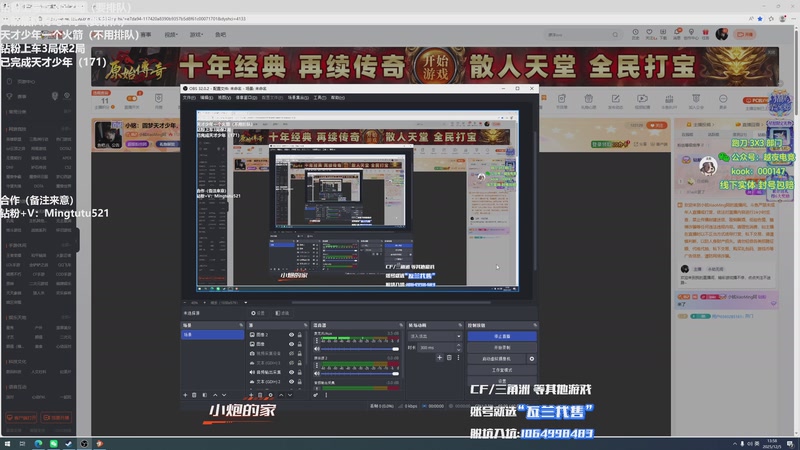Add a source with the plus icon in OBS Sources dock
This screenshot has width=800, height=450.
click(251, 395)
